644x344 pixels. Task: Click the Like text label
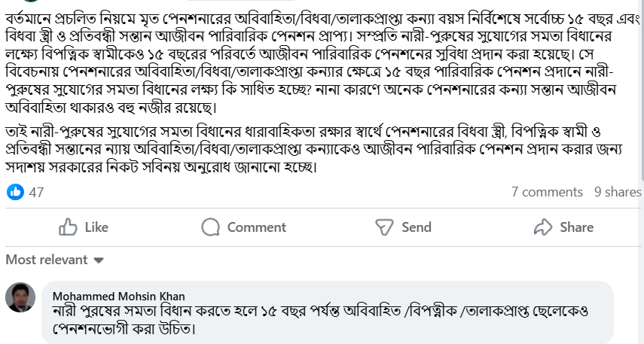[96, 227]
